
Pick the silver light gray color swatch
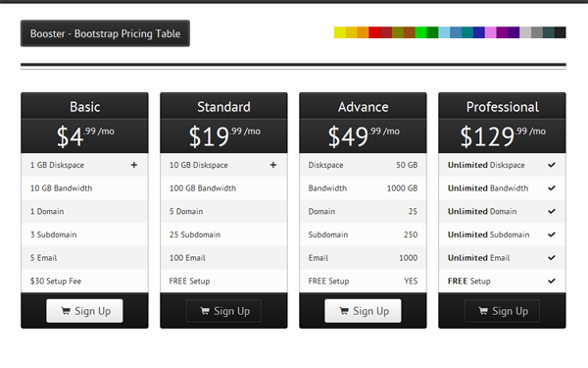click(525, 32)
